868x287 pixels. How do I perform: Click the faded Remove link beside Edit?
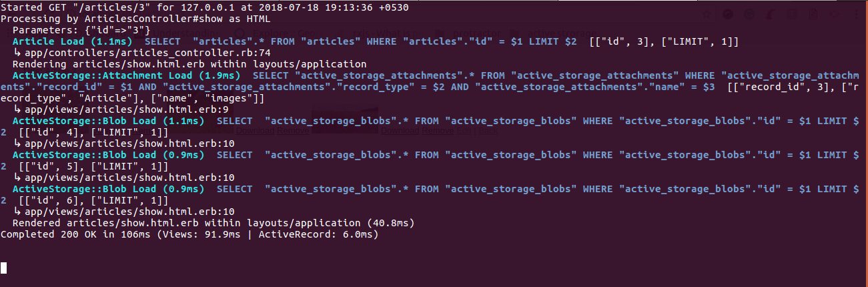tap(438, 131)
